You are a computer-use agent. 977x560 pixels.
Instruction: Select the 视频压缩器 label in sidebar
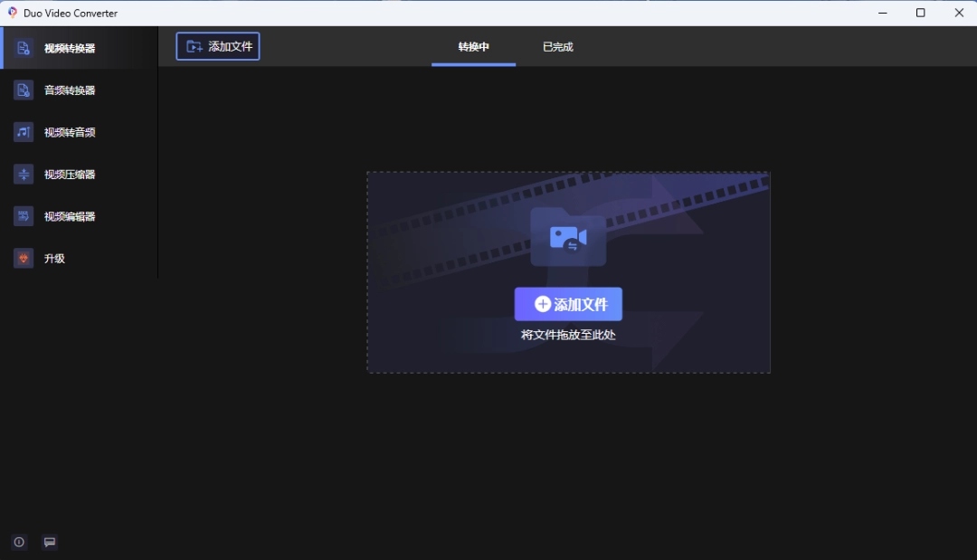pos(70,175)
